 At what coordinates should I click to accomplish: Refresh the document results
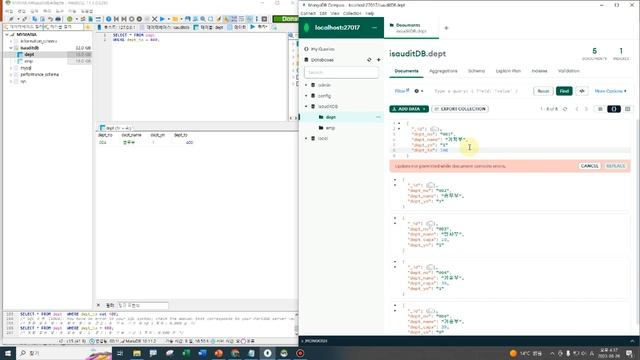click(x=565, y=109)
